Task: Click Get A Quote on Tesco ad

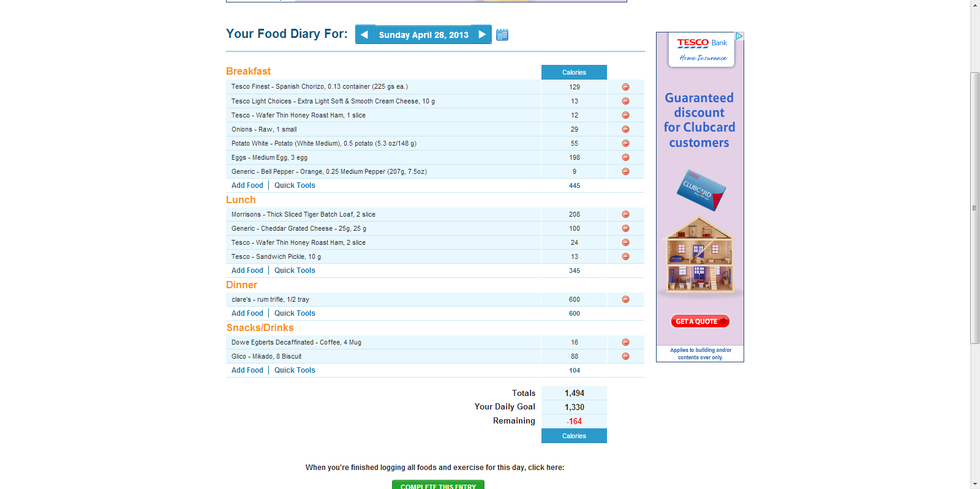Action: (x=700, y=321)
